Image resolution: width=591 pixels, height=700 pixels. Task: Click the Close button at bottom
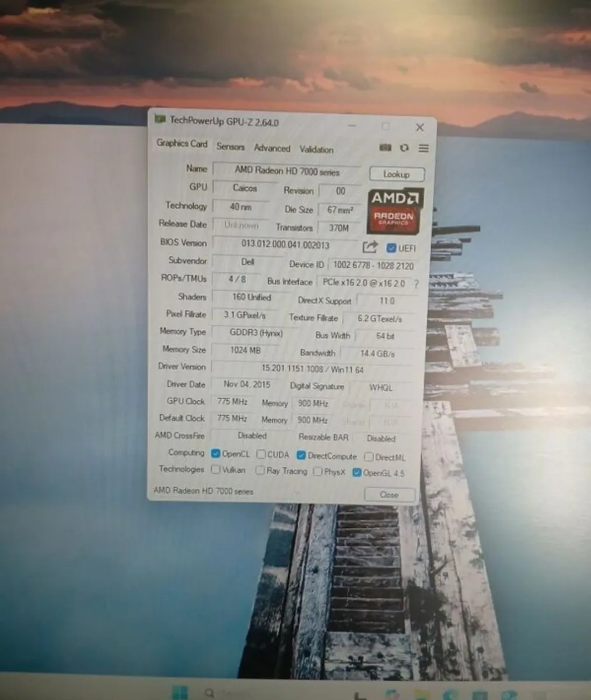click(389, 495)
